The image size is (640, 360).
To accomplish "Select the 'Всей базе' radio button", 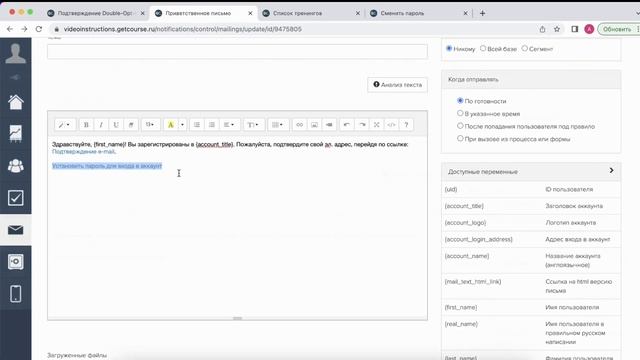I will click(483, 49).
